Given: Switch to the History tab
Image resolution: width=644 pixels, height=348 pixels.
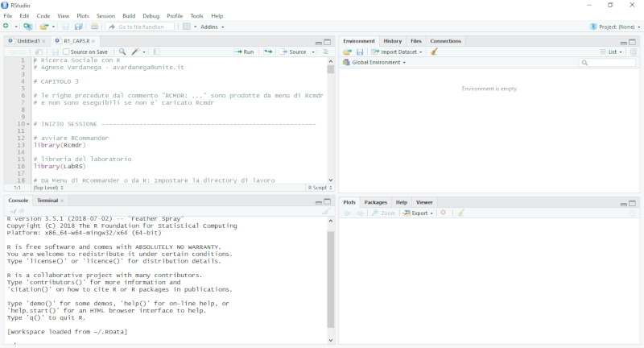Looking at the screenshot, I should (x=392, y=41).
